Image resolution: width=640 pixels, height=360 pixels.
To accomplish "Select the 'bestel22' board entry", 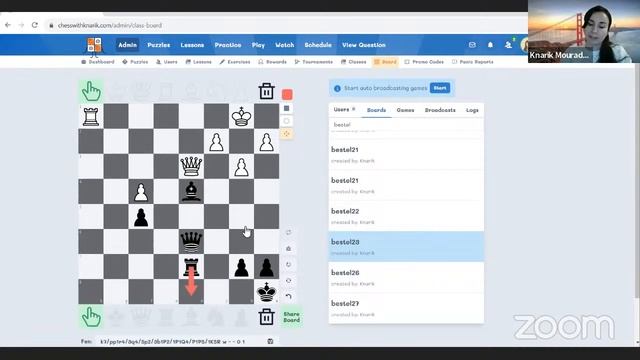I will pos(406,216).
